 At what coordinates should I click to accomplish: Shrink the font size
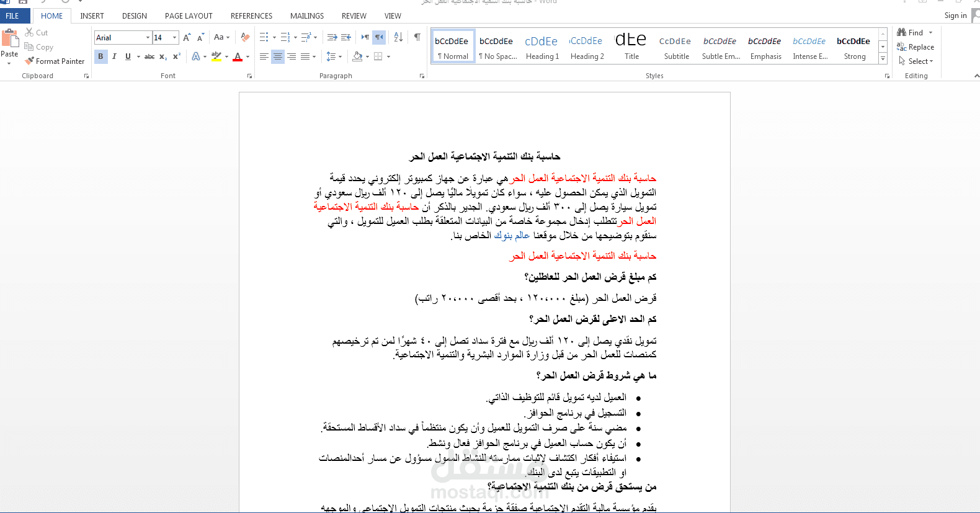pyautogui.click(x=200, y=38)
